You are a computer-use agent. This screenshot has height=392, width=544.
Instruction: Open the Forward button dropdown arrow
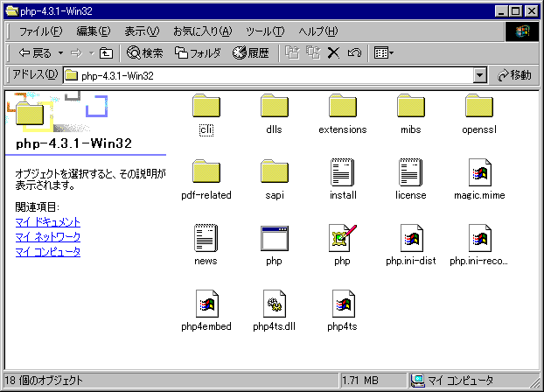coord(92,53)
